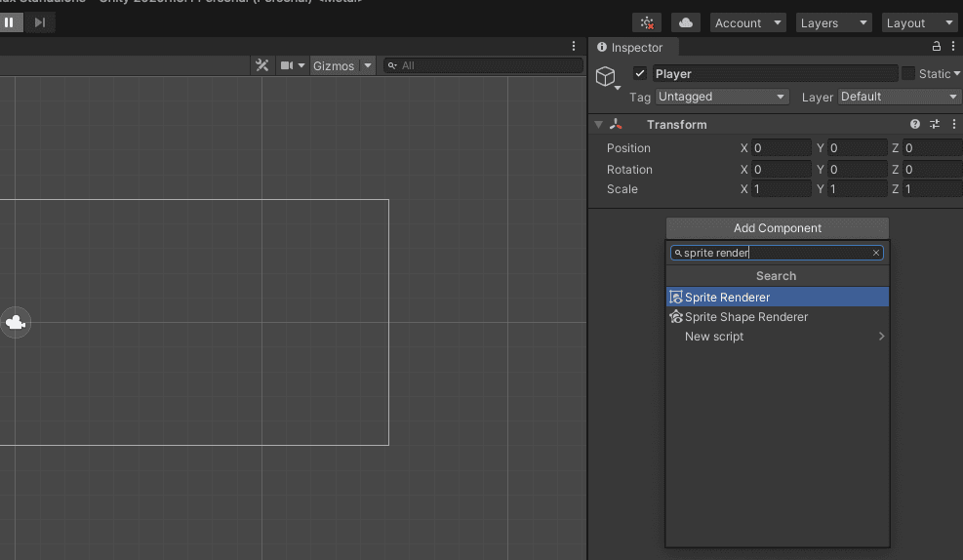Screen dimensions: 963x560
Task: Clear the component search with X
Action: [x=876, y=253]
